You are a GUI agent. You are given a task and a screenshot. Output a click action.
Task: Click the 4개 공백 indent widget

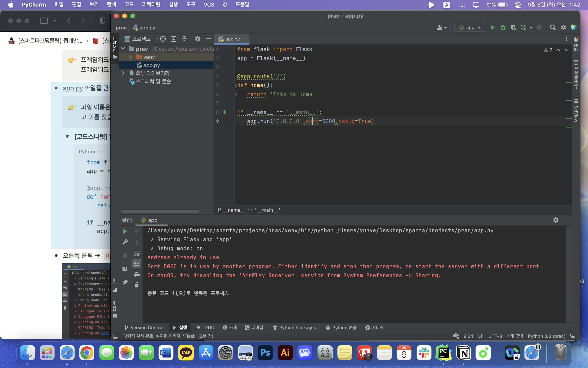[515, 336]
